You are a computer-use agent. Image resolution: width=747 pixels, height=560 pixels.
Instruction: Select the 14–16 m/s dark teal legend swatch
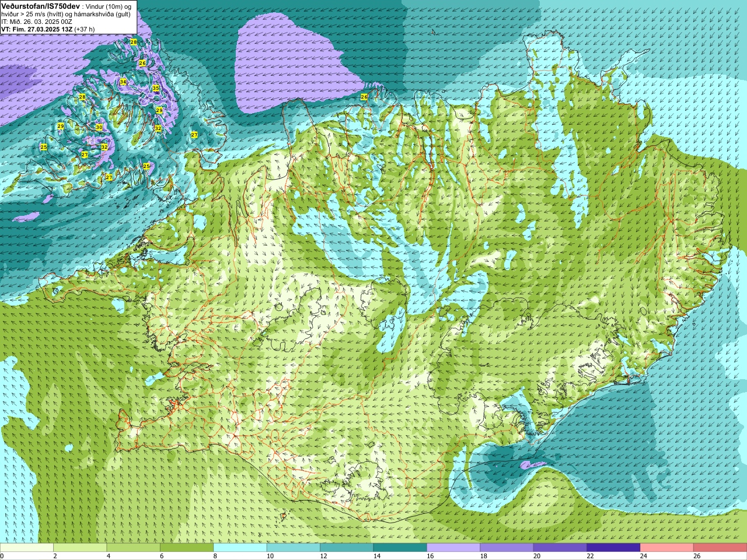click(x=400, y=548)
